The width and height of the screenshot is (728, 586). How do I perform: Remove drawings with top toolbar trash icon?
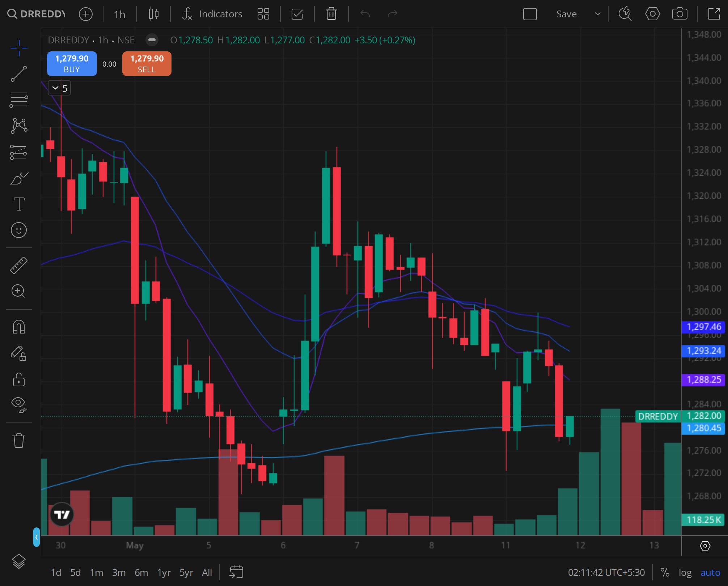331,14
